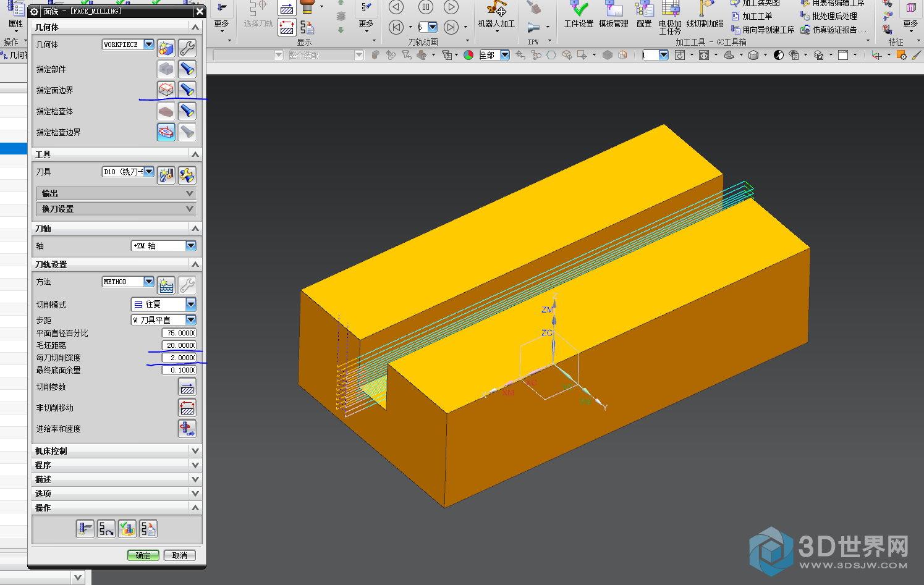Open the 刀具 D10 tool dropdown

coord(149,172)
